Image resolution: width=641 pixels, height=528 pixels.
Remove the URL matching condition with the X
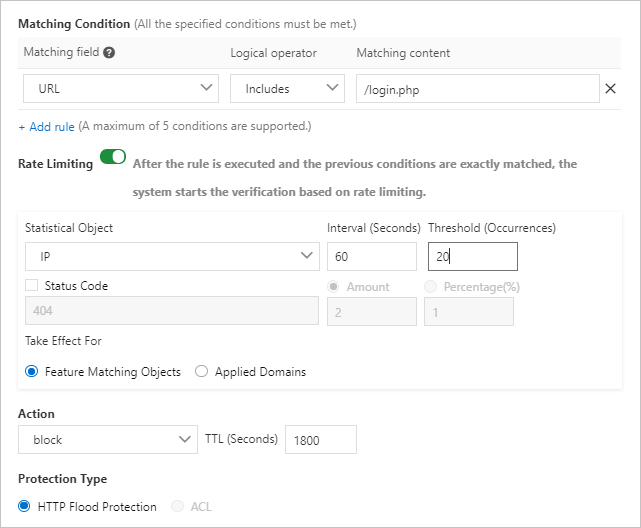[x=611, y=89]
